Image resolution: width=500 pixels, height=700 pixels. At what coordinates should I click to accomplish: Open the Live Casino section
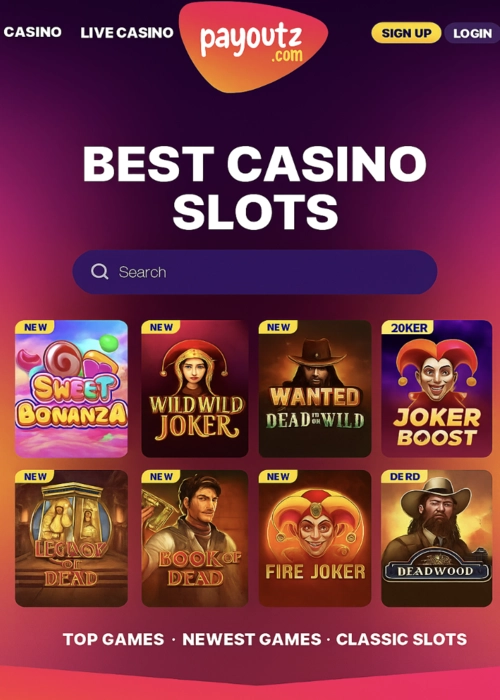coord(127,33)
